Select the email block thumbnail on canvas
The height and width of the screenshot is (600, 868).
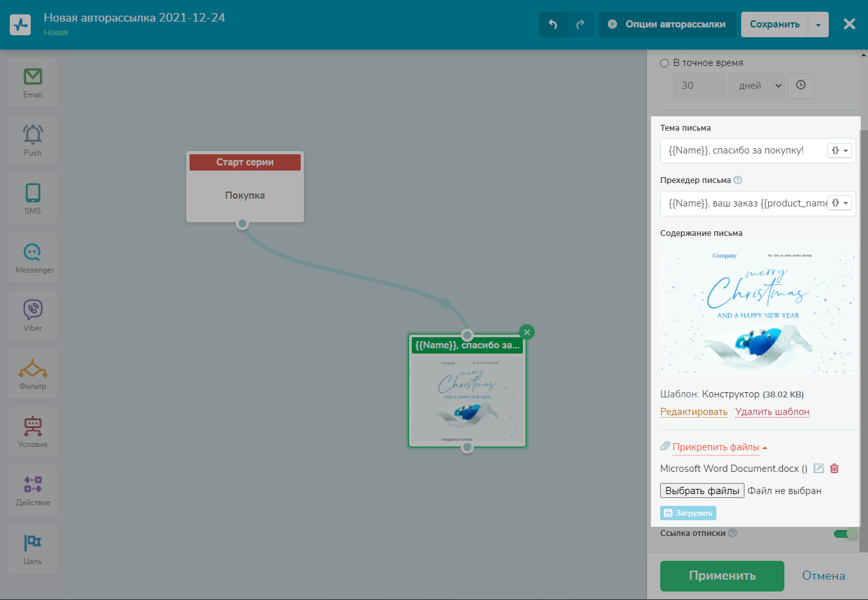tap(467, 400)
